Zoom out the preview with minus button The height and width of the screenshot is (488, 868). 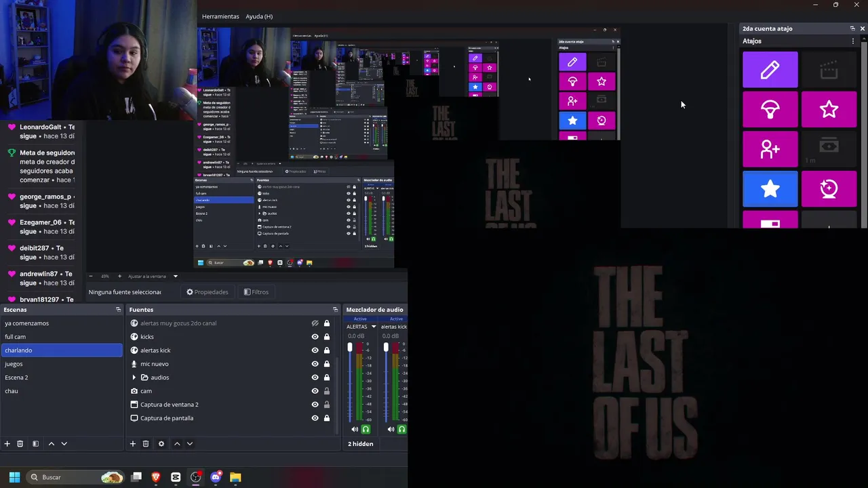[90, 276]
